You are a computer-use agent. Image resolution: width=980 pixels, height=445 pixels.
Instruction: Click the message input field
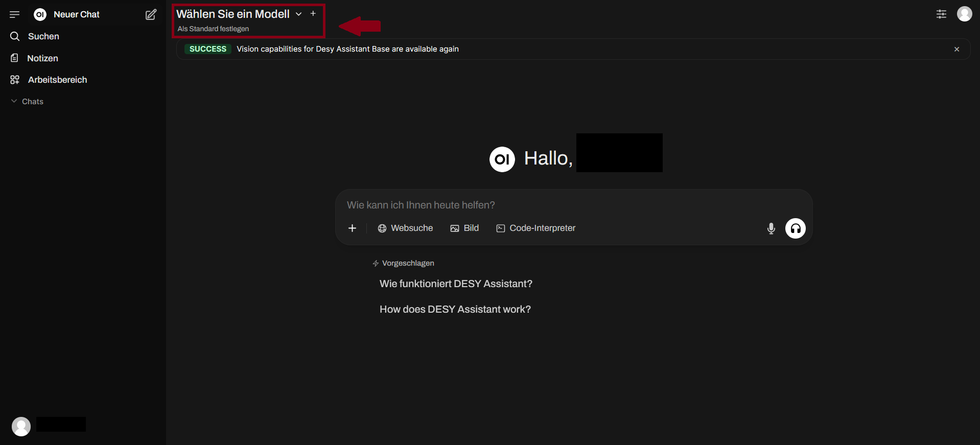tap(573, 205)
